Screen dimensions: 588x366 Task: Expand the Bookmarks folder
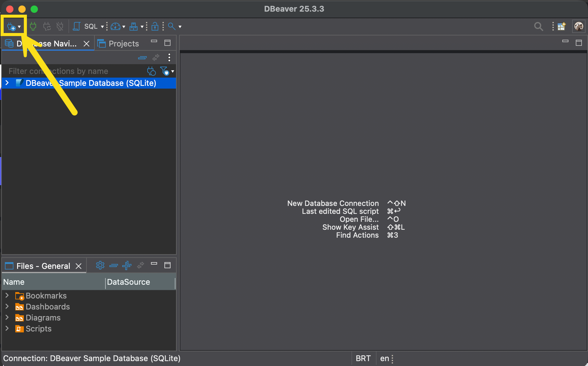[x=7, y=295]
